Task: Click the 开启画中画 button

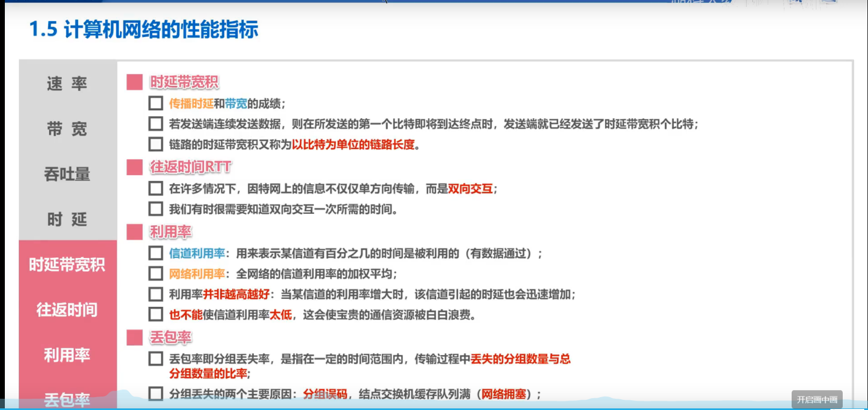Action: coord(817,400)
